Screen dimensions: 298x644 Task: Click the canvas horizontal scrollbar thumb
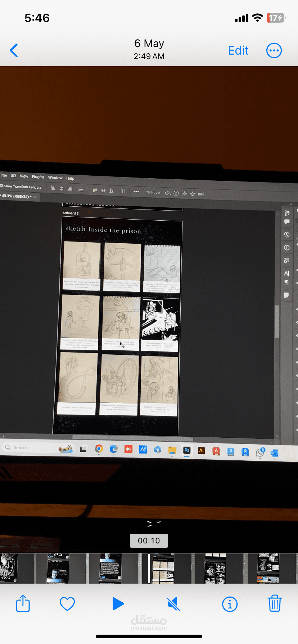pos(133,438)
